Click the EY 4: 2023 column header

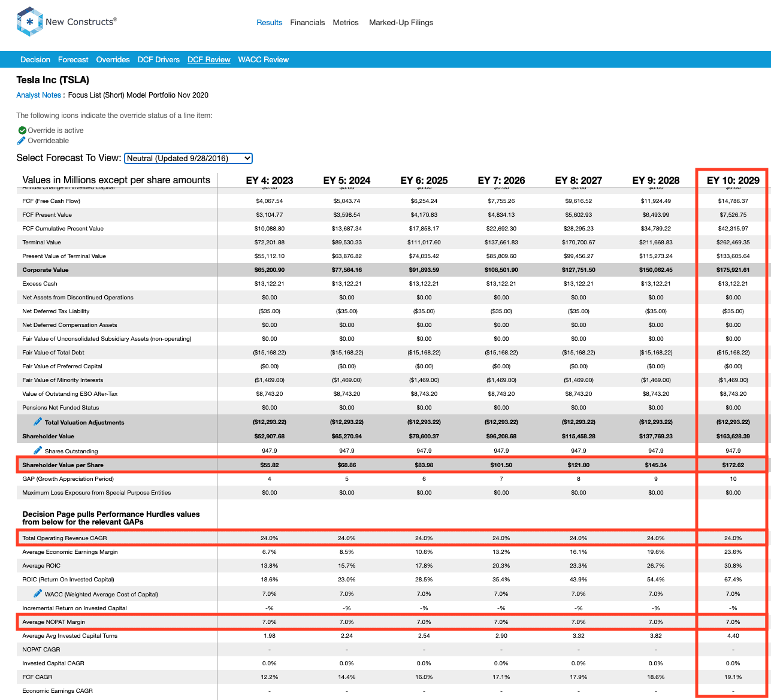pyautogui.click(x=270, y=180)
